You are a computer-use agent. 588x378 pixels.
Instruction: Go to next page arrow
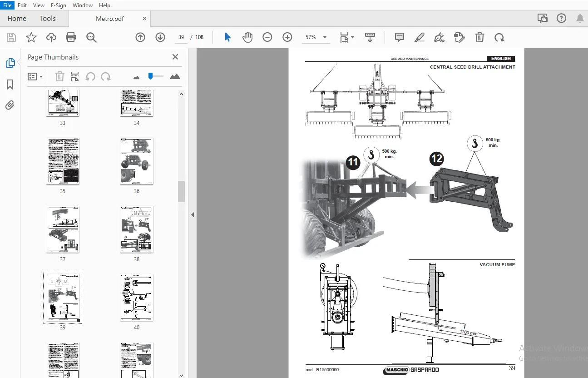[160, 37]
